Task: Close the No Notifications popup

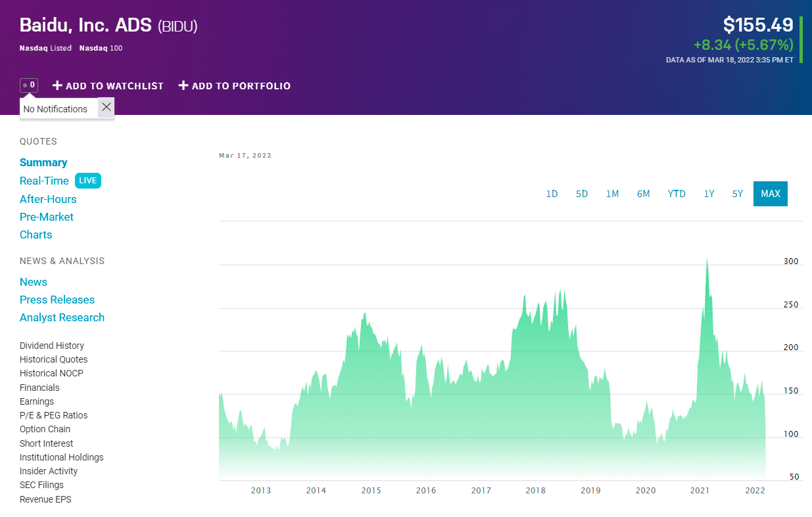Action: coord(107,107)
